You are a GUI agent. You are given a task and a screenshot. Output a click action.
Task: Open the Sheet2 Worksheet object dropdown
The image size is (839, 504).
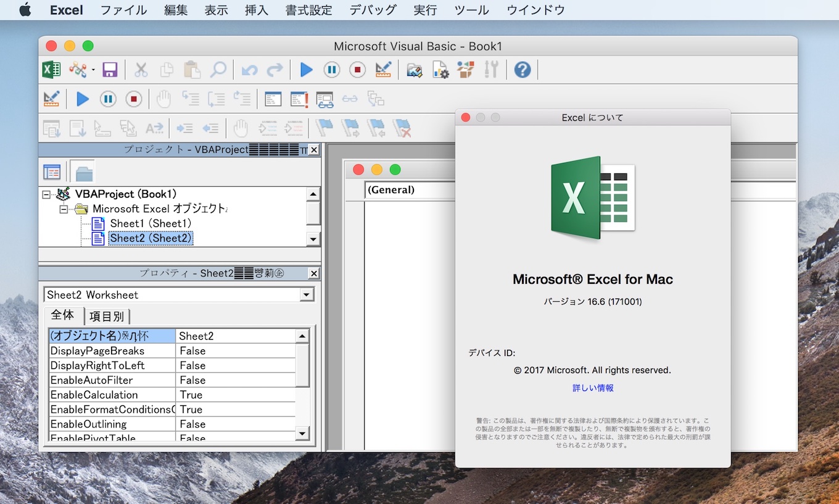coord(307,295)
